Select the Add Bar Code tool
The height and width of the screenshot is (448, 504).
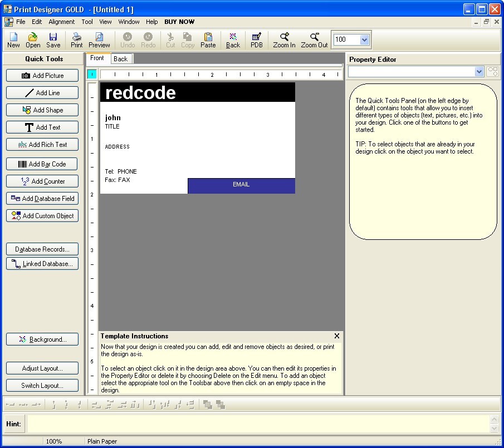pos(42,164)
